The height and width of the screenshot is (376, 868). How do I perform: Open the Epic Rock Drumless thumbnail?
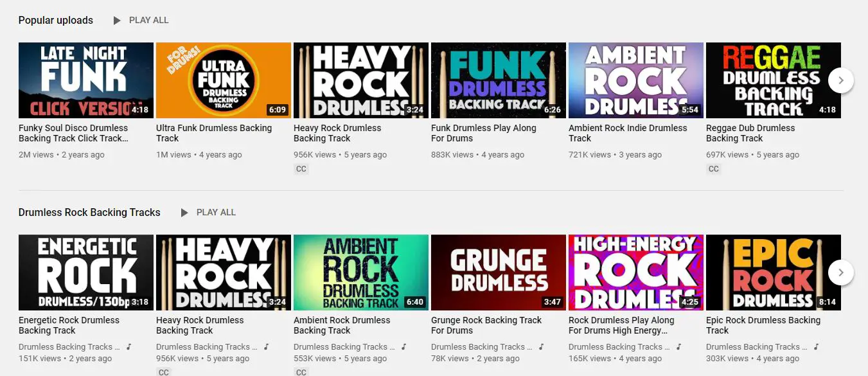coord(774,273)
